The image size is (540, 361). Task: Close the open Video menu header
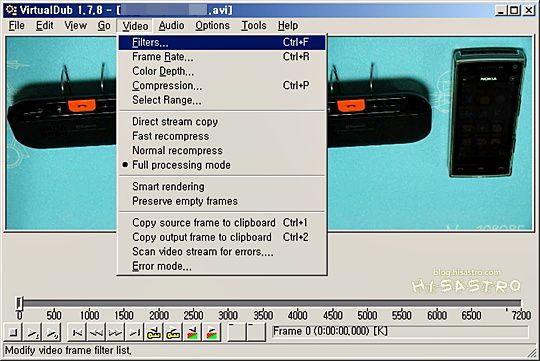click(135, 26)
